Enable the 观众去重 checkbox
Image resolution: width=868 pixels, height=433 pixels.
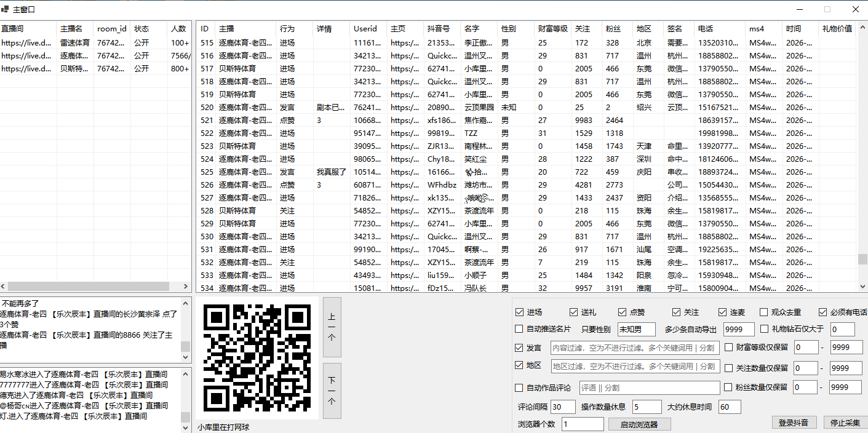click(763, 312)
